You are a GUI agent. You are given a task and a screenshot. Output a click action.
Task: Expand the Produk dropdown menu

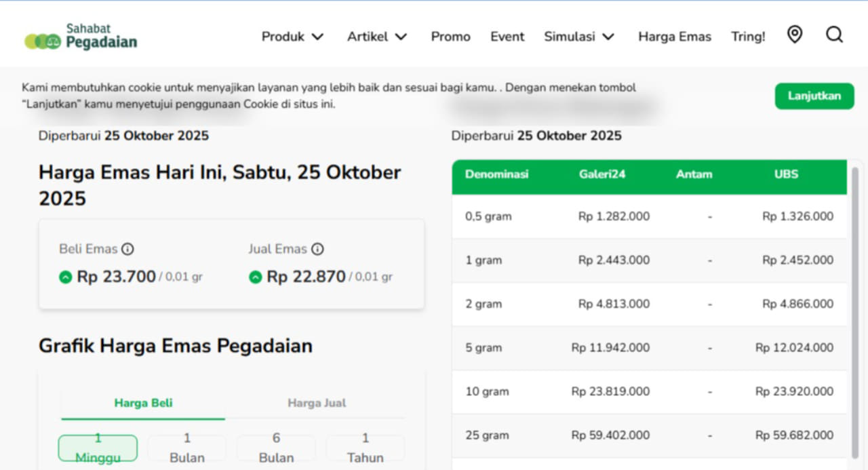[x=293, y=37]
